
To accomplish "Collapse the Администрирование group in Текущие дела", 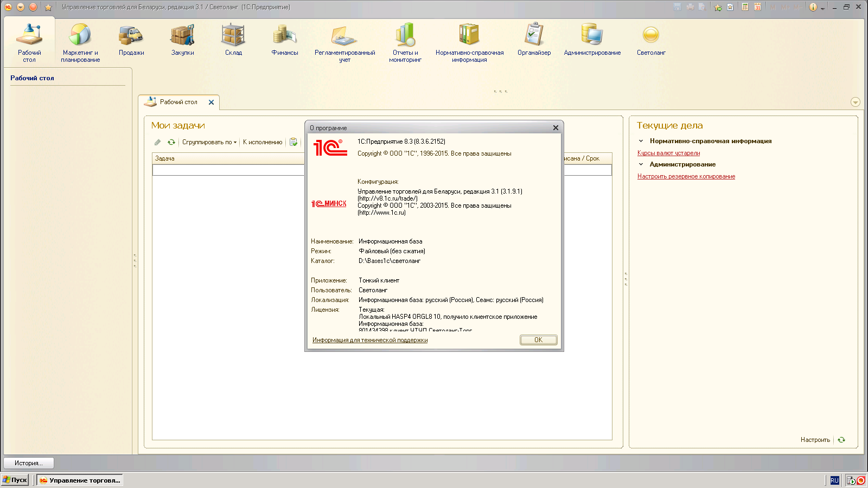I will tap(641, 164).
